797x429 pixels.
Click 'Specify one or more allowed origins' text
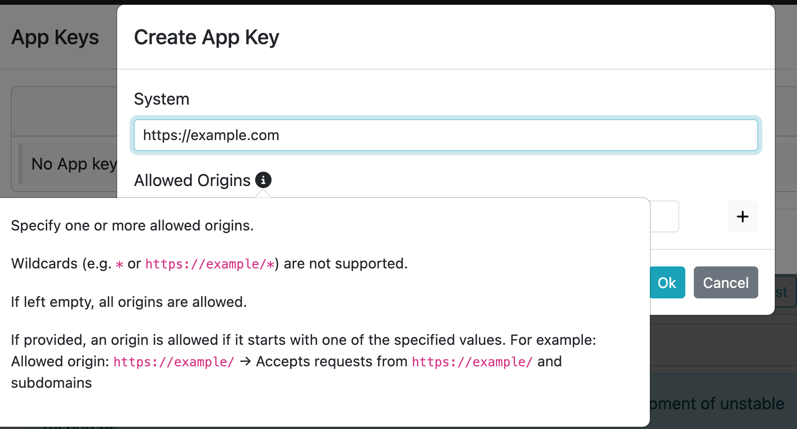click(x=132, y=226)
